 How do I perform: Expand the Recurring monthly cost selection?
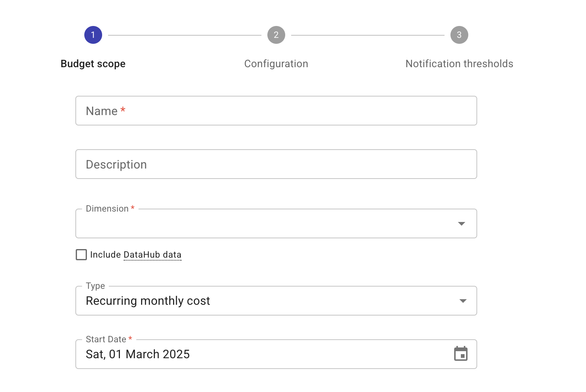[x=260, y=301]
